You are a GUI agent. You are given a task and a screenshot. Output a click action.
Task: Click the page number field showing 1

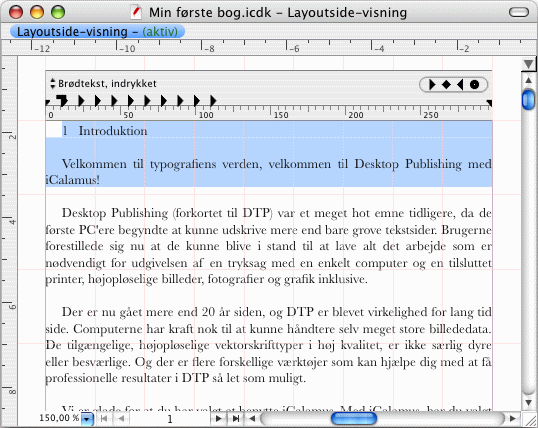point(169,419)
